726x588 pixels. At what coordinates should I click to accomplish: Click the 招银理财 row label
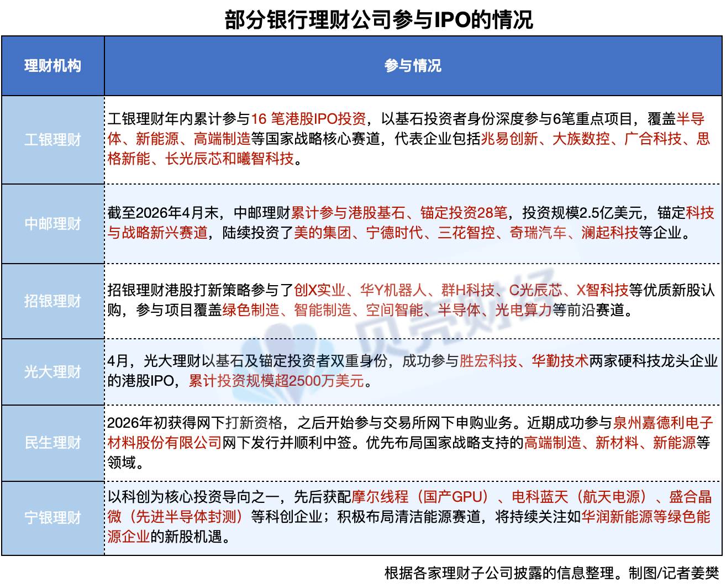pyautogui.click(x=52, y=301)
